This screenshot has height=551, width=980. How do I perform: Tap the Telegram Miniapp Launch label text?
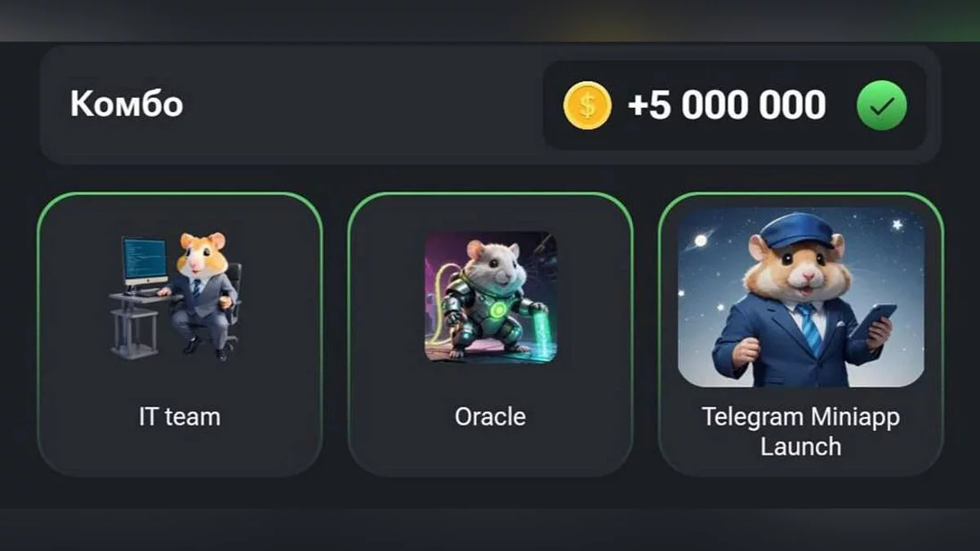coord(800,431)
